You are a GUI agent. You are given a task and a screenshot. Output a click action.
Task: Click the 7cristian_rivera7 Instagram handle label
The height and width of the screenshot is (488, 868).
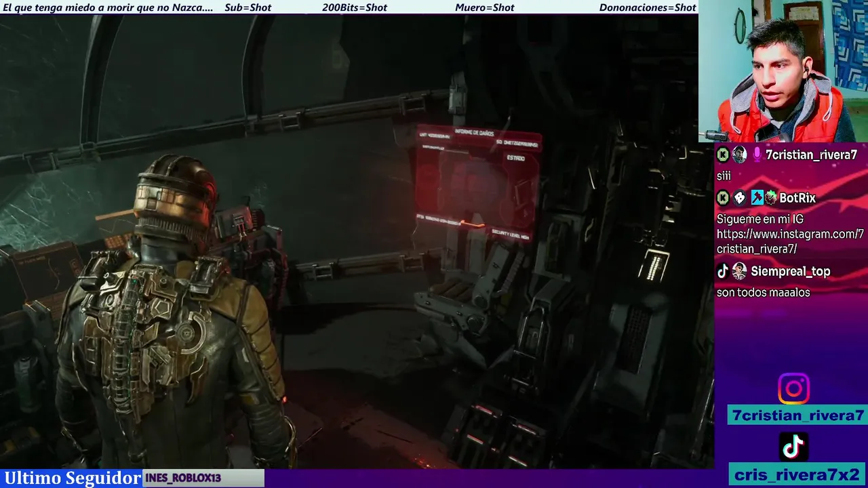798,415
